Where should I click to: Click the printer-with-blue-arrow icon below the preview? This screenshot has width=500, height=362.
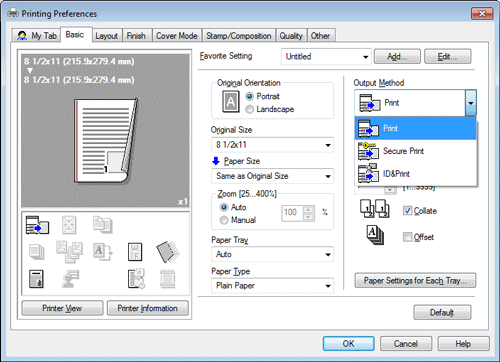[x=37, y=225]
